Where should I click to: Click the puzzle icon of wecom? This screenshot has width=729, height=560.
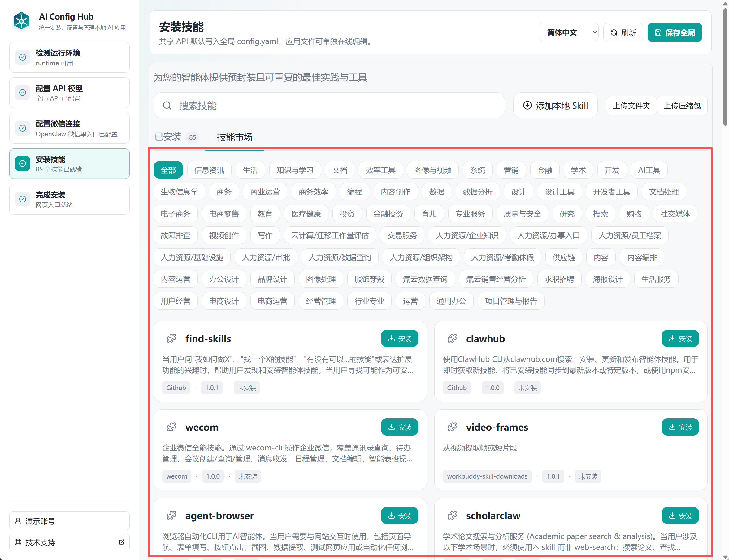point(171,427)
